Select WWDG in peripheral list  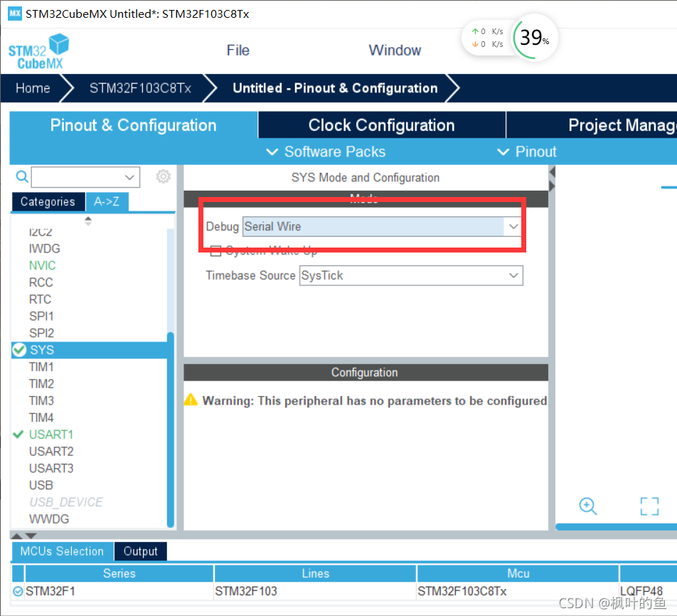point(49,519)
